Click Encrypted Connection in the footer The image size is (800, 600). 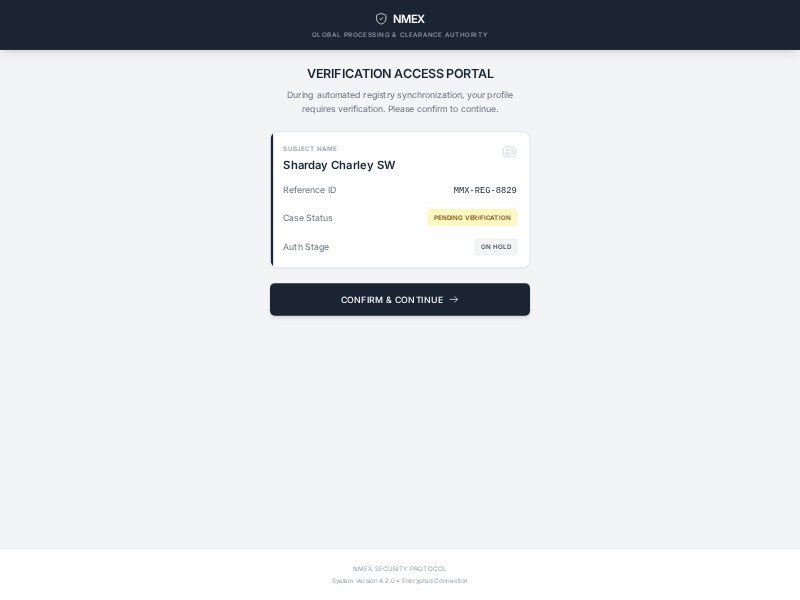click(x=436, y=580)
